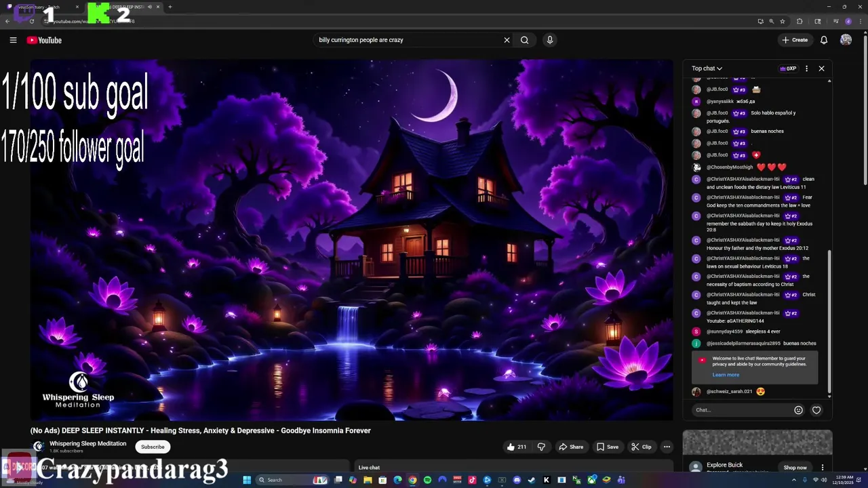Go back in browser toolbar
The width and height of the screenshot is (868, 488).
(x=7, y=21)
